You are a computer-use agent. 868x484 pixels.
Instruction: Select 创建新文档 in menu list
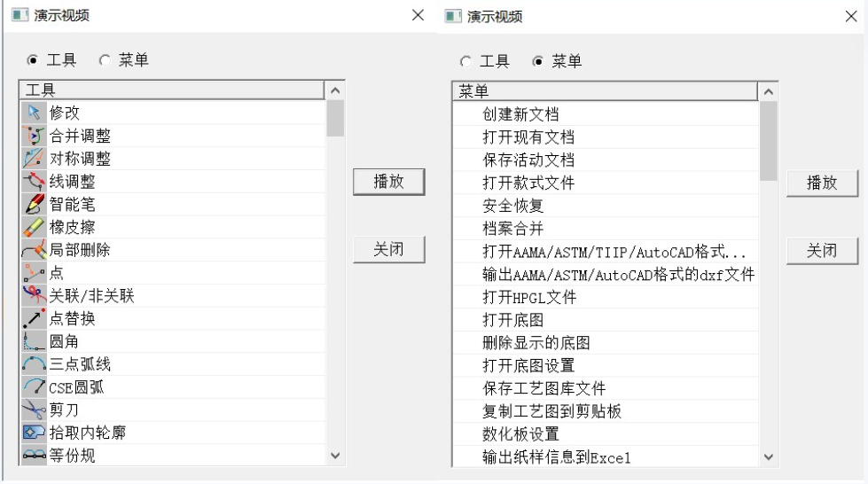[606, 114]
